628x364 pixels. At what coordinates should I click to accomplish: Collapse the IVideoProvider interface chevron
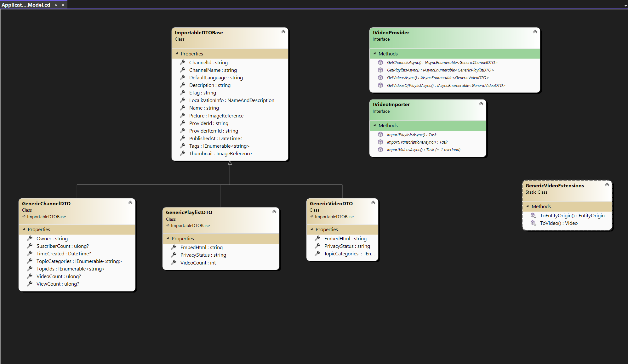pos(535,31)
